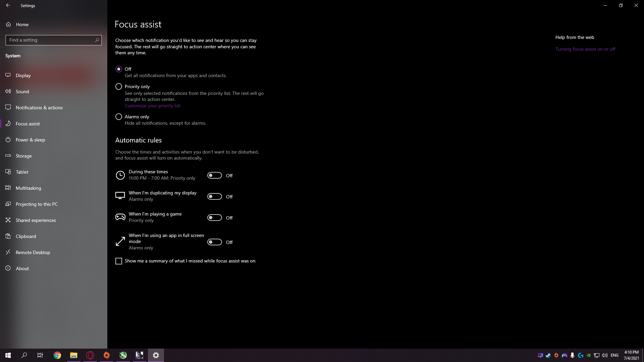The height and width of the screenshot is (362, 644).
Task: Click the microphone tray icon
Action: pyautogui.click(x=573, y=355)
